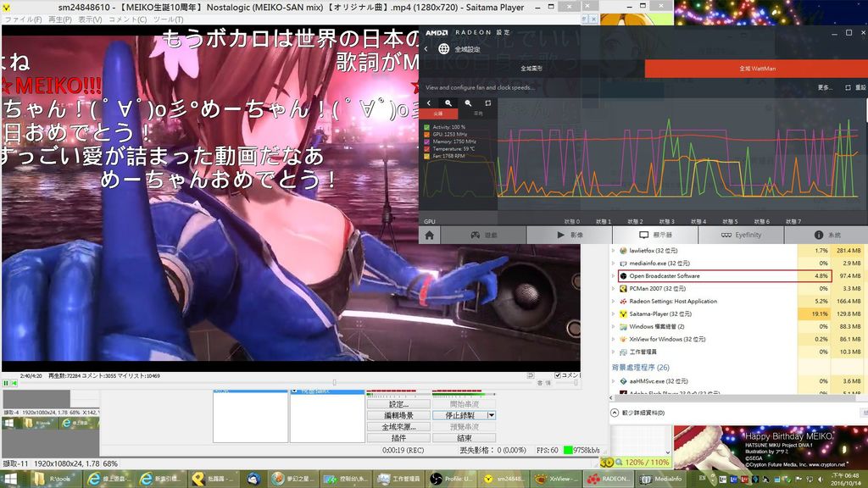Open the 再生(P) menu in Saitama Player

pos(60,19)
